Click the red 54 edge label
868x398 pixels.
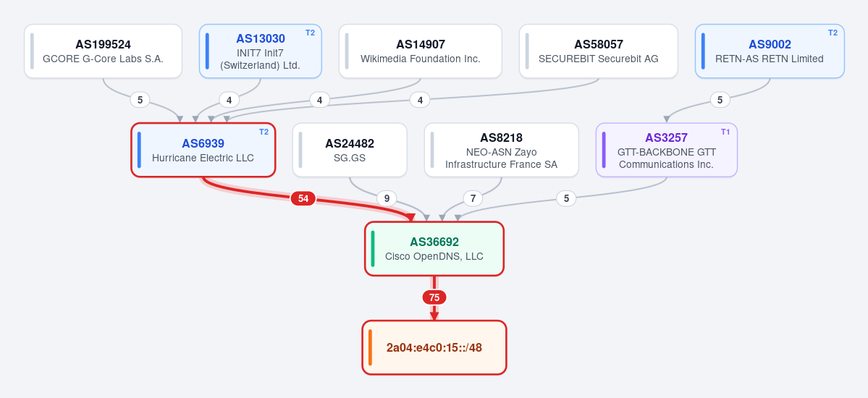click(303, 198)
